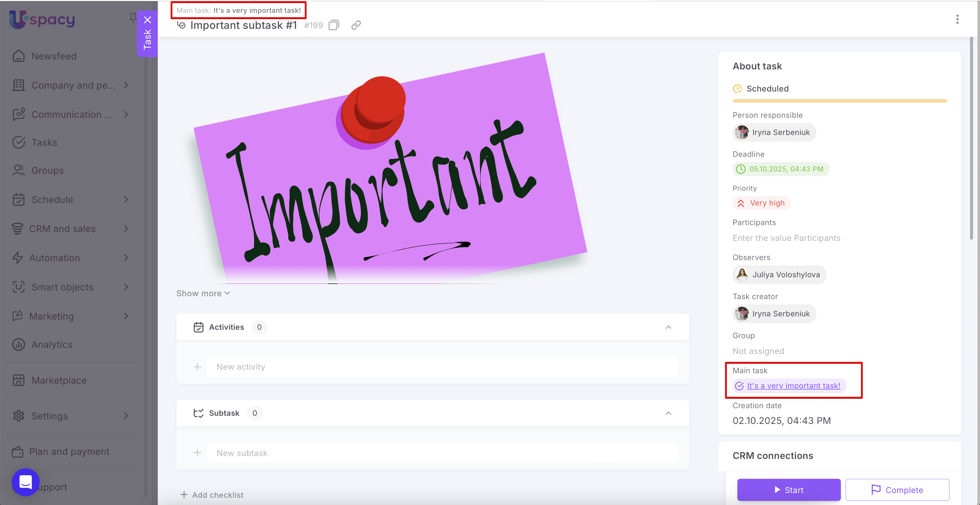The image size is (980, 505).
Task: Start the task with the Start button
Action: [x=789, y=490]
